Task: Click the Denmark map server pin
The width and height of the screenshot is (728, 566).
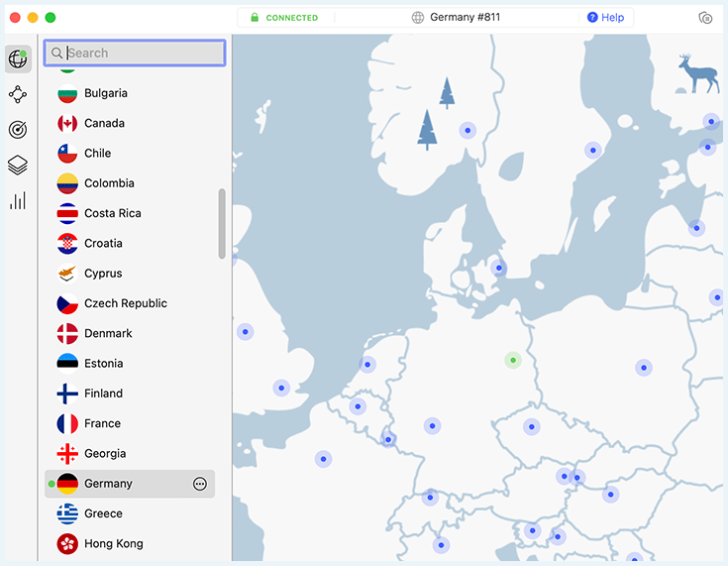Action: coord(498,268)
